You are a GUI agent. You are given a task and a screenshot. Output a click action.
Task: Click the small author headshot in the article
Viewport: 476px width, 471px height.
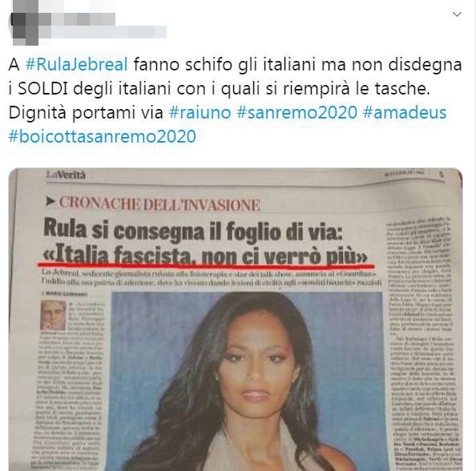point(53,315)
